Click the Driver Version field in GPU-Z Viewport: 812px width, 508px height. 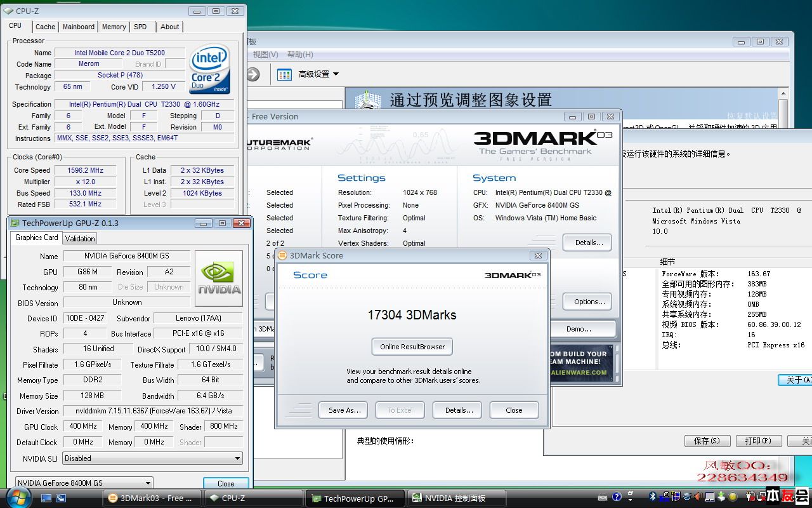(153, 411)
